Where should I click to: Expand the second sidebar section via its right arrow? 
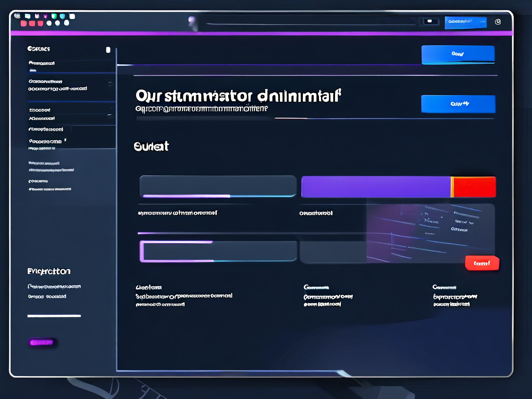tap(110, 83)
